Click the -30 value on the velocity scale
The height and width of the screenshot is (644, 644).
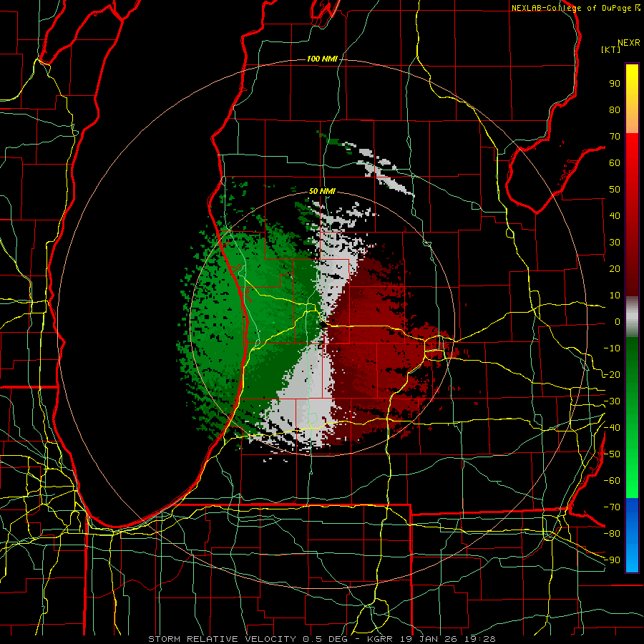(612, 401)
